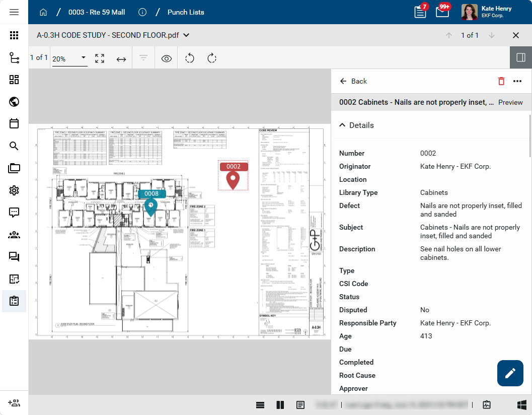Click the Preview link

510,102
